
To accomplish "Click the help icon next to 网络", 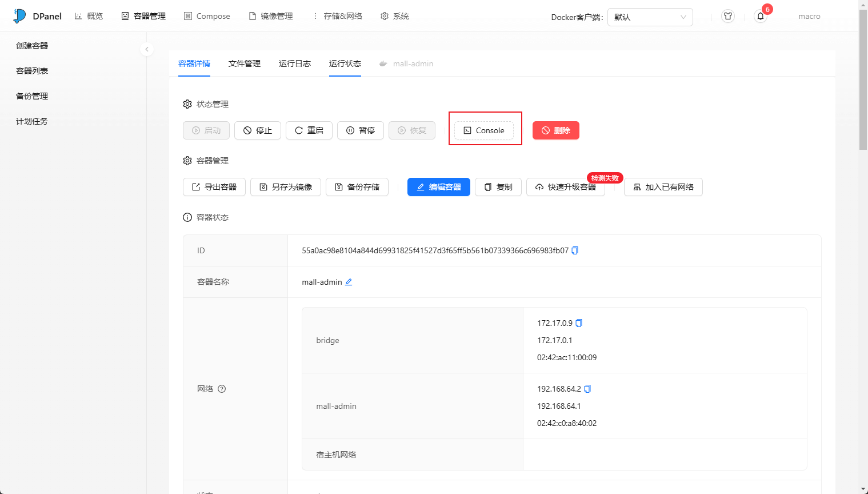I will click(x=222, y=389).
